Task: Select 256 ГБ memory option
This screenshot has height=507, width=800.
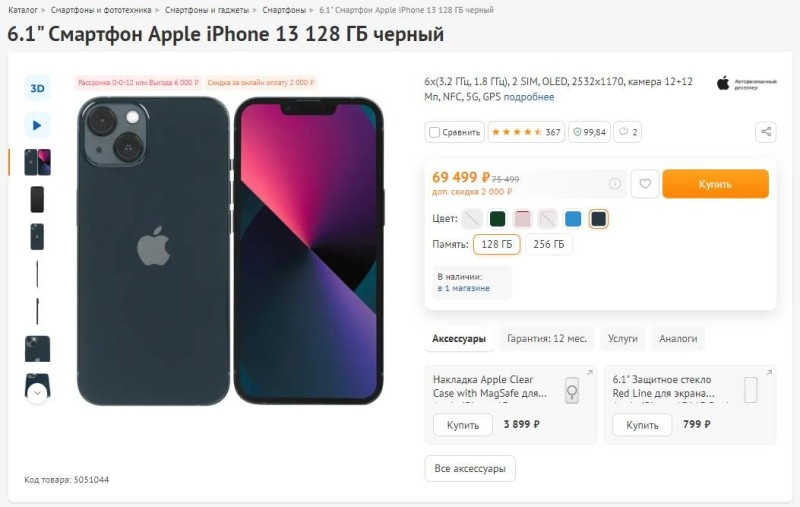Action: coord(548,244)
